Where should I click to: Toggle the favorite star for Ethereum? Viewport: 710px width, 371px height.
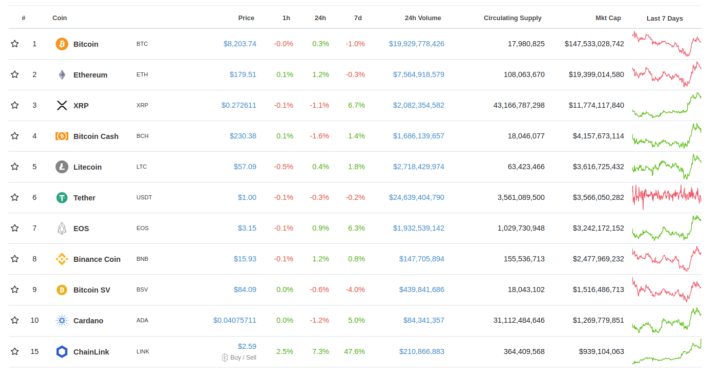point(15,75)
